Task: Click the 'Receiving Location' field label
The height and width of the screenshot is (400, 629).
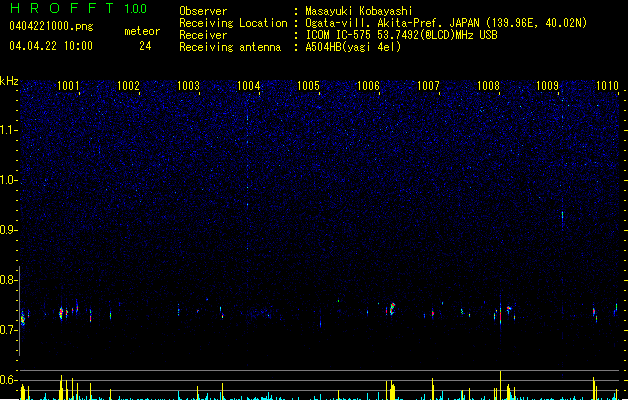Action: coord(233,23)
